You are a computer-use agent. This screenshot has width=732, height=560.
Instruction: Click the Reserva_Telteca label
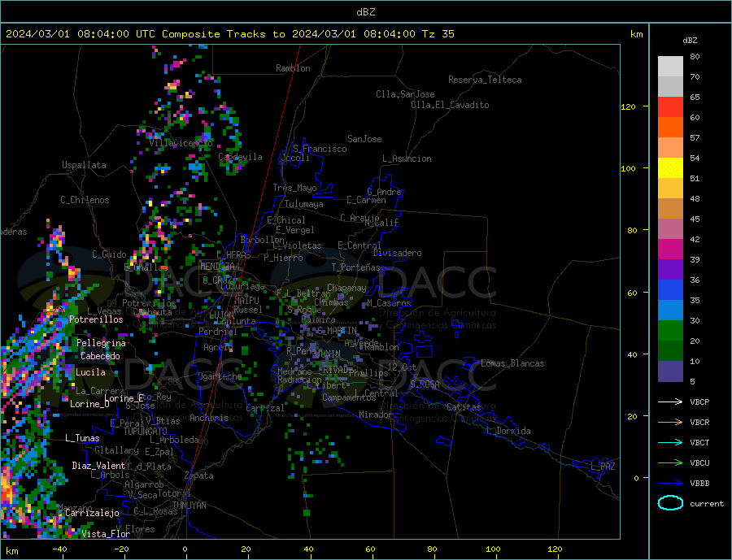click(x=485, y=80)
